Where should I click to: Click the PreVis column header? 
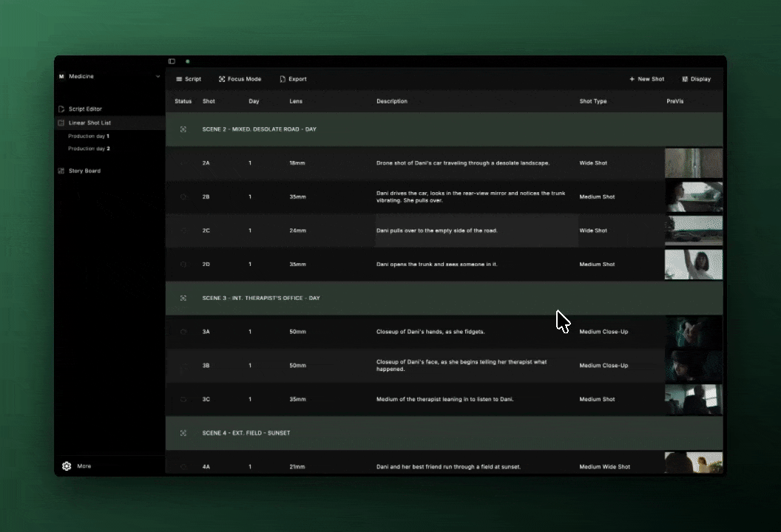coord(675,101)
